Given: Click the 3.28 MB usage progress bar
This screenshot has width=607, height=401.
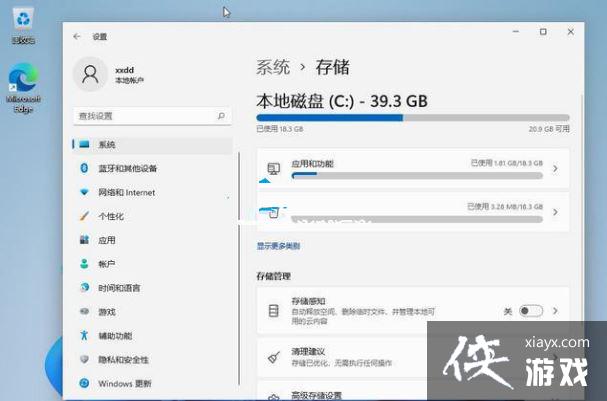Looking at the screenshot, I should click(x=417, y=219).
